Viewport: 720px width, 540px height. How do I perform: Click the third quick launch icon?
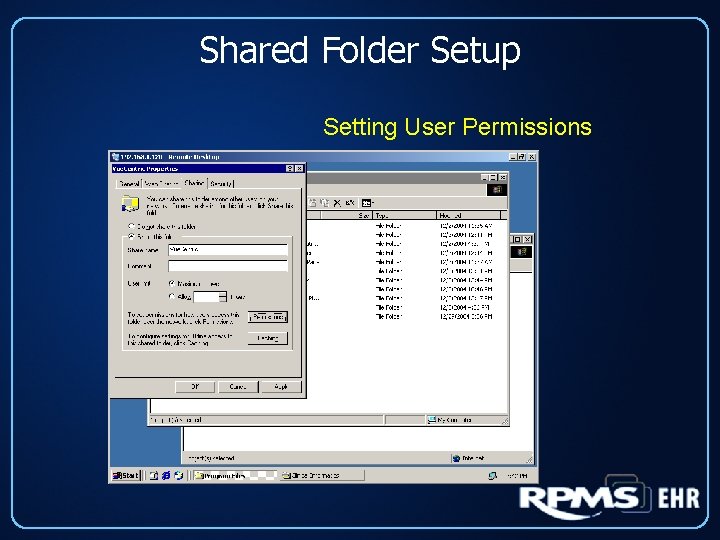coord(179,476)
